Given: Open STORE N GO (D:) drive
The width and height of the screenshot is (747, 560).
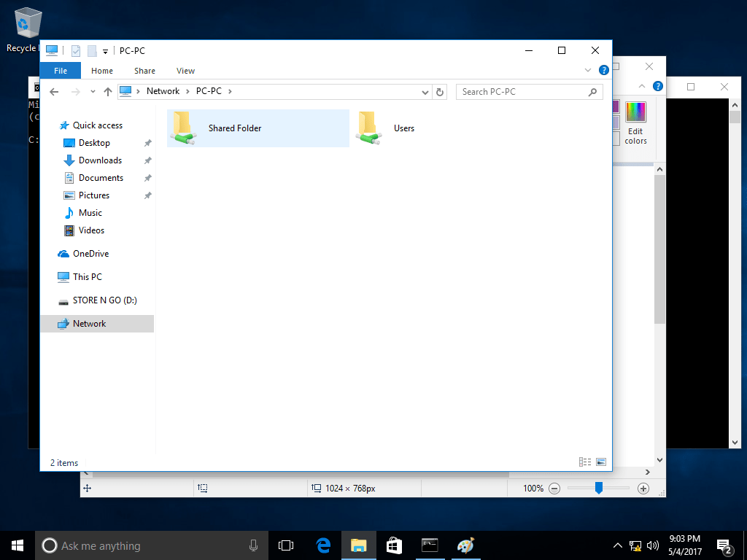Looking at the screenshot, I should [x=105, y=300].
